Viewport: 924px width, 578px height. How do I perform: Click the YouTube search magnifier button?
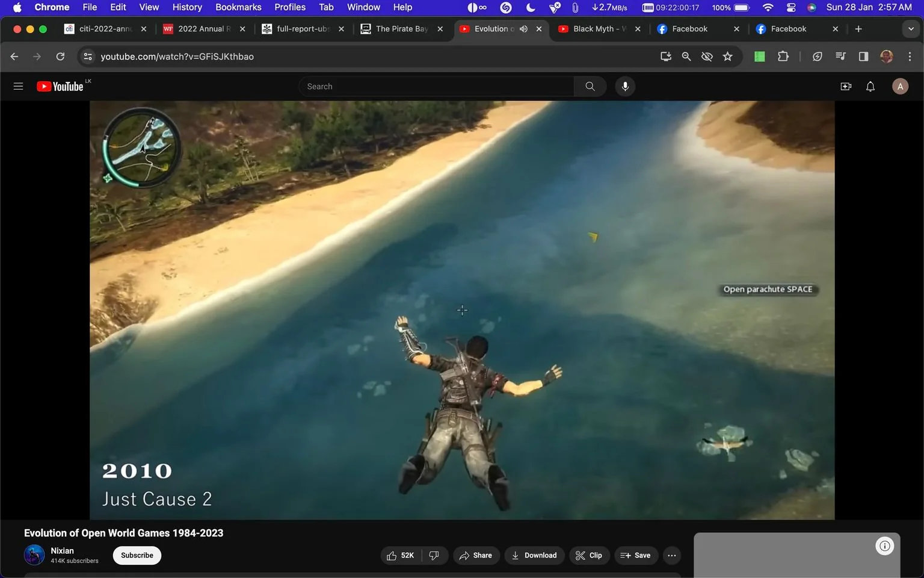[x=590, y=86]
